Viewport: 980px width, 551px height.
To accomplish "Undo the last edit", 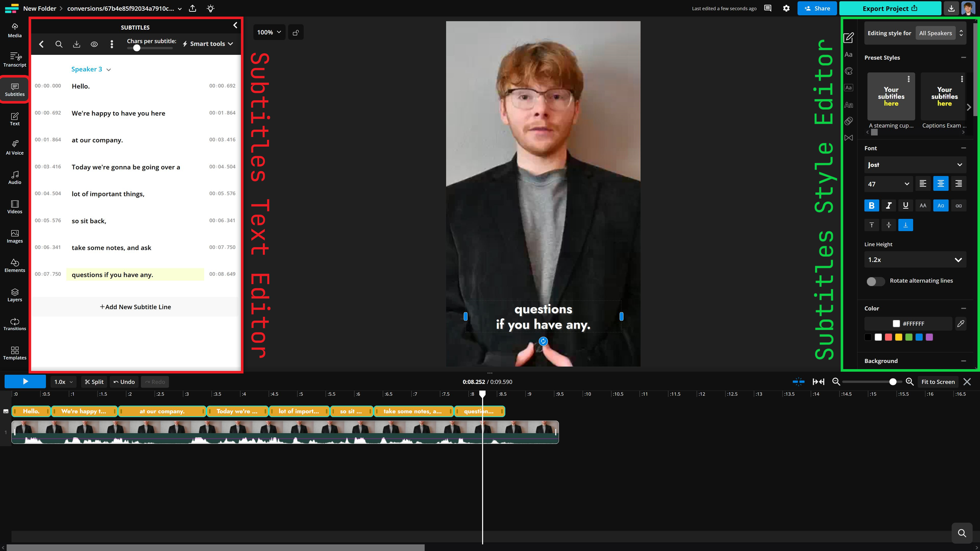I will click(124, 382).
